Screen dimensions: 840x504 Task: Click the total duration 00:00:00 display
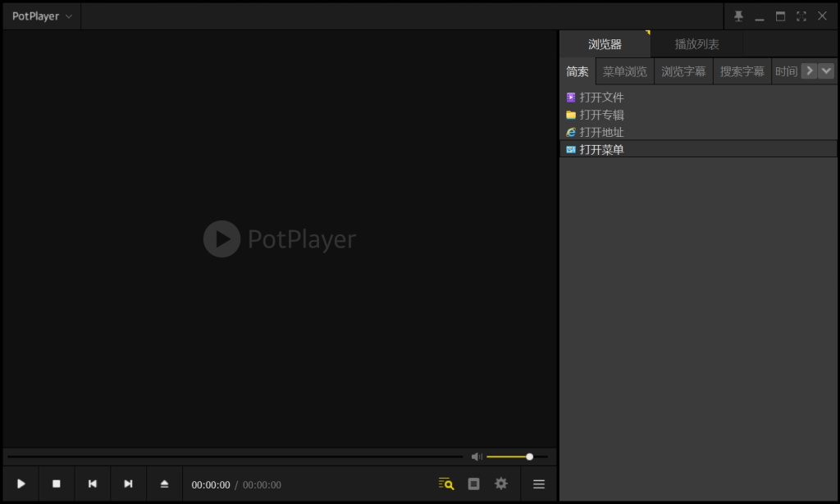coord(262,484)
